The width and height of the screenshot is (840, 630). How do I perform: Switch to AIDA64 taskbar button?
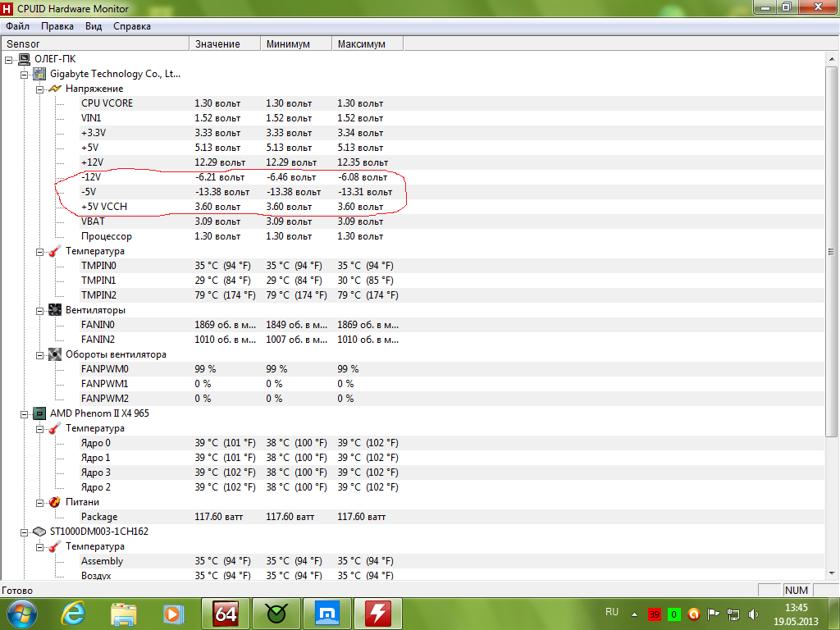pos(226,614)
